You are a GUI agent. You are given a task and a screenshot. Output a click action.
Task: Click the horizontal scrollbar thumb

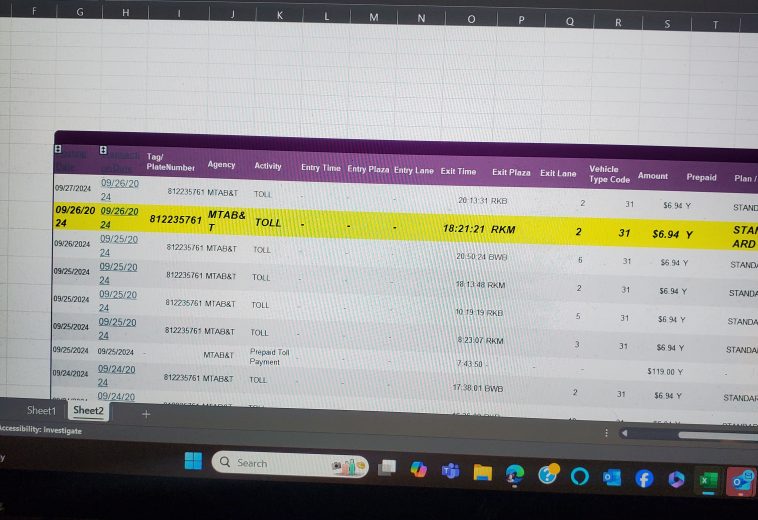pos(718,435)
